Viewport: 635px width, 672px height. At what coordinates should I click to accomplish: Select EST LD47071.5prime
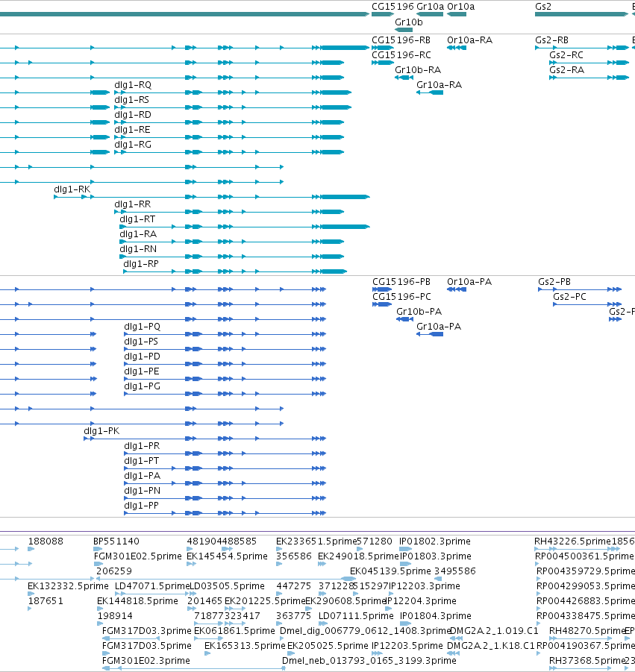point(151,586)
